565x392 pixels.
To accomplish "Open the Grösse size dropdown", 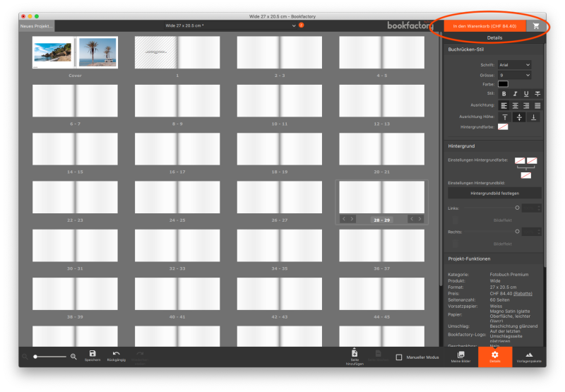I will coord(514,75).
